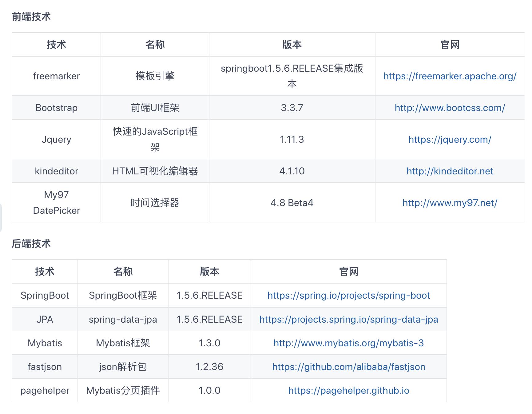The height and width of the screenshot is (414, 532).
Task: Select the 版本 header in the 前端技术 table
Action: click(x=292, y=45)
